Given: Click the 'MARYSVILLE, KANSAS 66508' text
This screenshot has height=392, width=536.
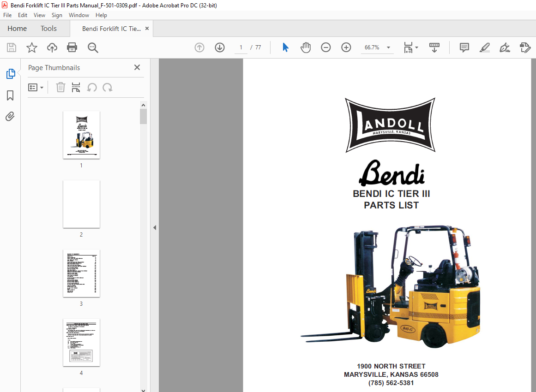Looking at the screenshot, I should coord(391,374).
